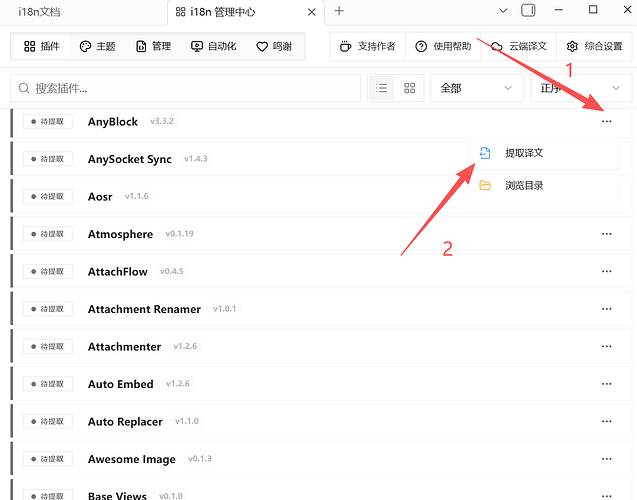Open the Base Views three-dot menu

pyautogui.click(x=607, y=496)
